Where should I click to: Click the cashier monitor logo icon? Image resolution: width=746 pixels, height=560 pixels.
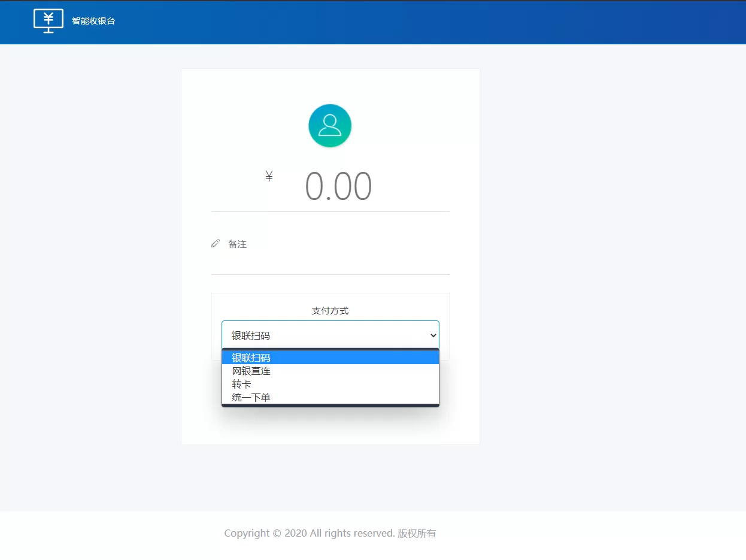coord(48,21)
